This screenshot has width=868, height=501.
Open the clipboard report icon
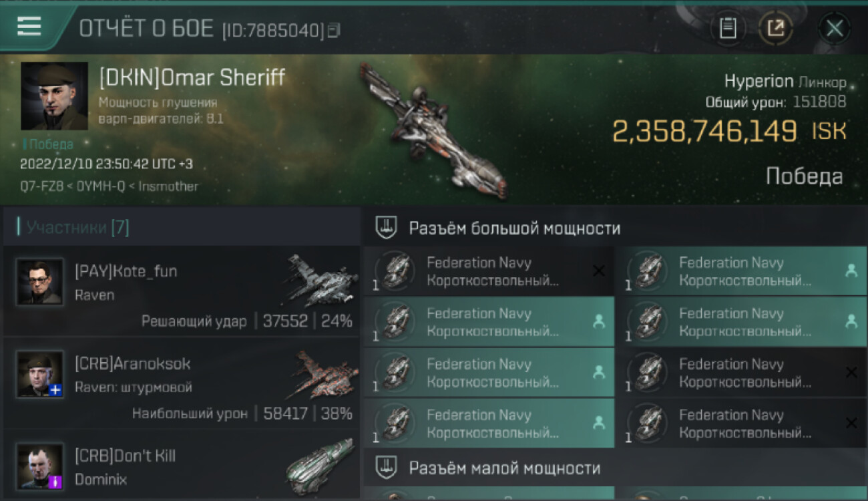728,28
